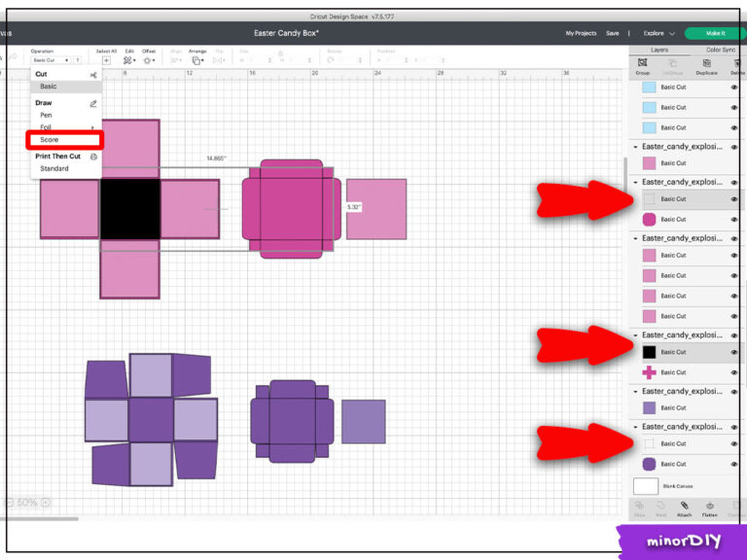Expand the Foil submenu arrow

(x=92, y=127)
